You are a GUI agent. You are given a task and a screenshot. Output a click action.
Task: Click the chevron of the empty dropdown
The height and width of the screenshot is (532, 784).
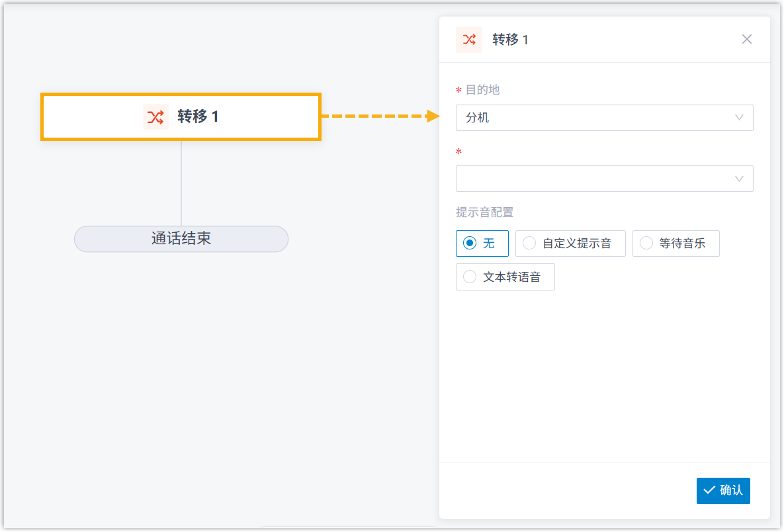point(740,179)
